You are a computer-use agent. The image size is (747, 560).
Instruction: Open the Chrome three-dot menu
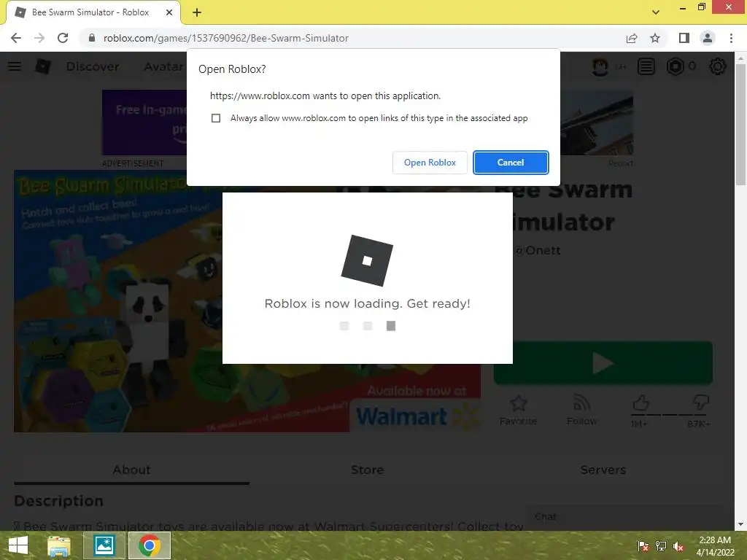click(731, 38)
